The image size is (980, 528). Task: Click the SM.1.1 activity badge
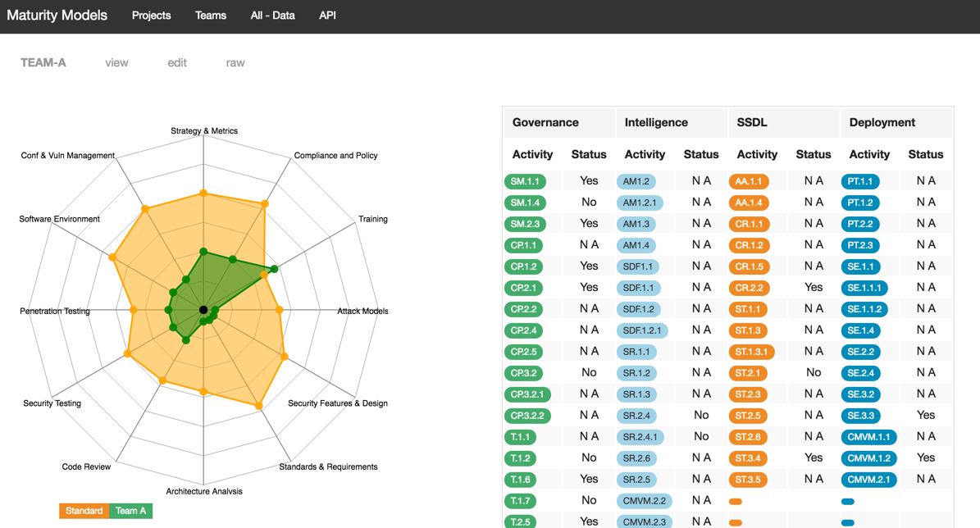(x=525, y=181)
